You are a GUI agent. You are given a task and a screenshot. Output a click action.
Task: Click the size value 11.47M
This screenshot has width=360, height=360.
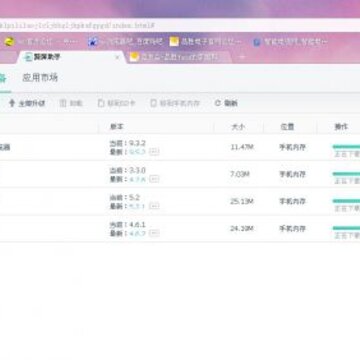coord(242,147)
